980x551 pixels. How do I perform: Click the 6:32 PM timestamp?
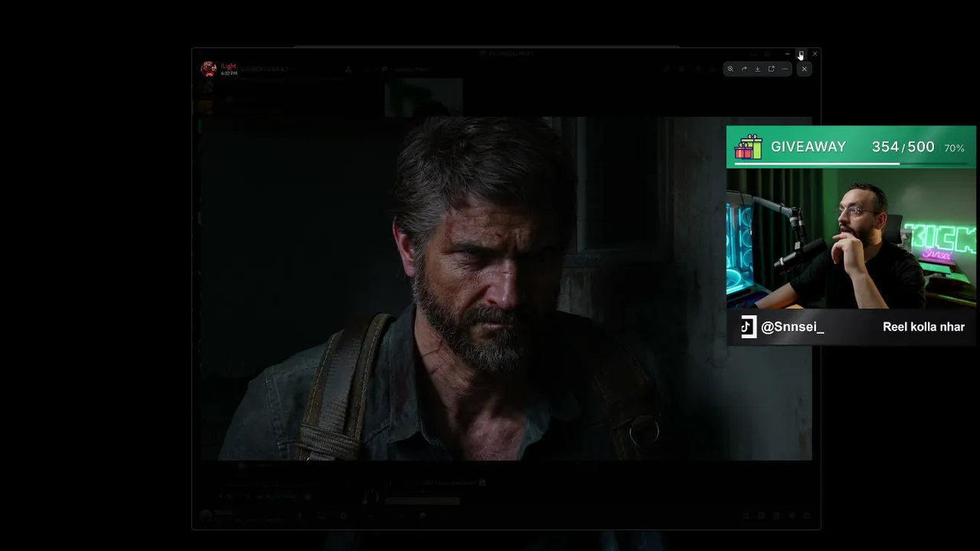pyautogui.click(x=229, y=73)
